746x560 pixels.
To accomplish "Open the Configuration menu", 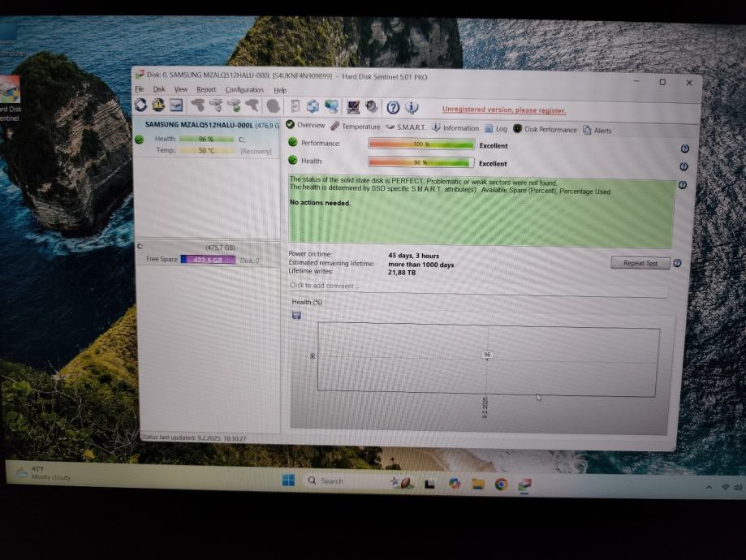I will click(x=244, y=90).
